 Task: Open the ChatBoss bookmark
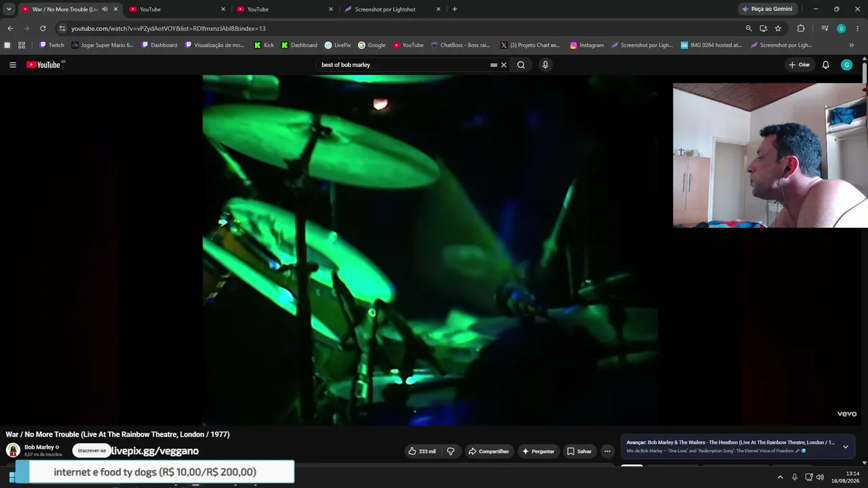pyautogui.click(x=460, y=45)
